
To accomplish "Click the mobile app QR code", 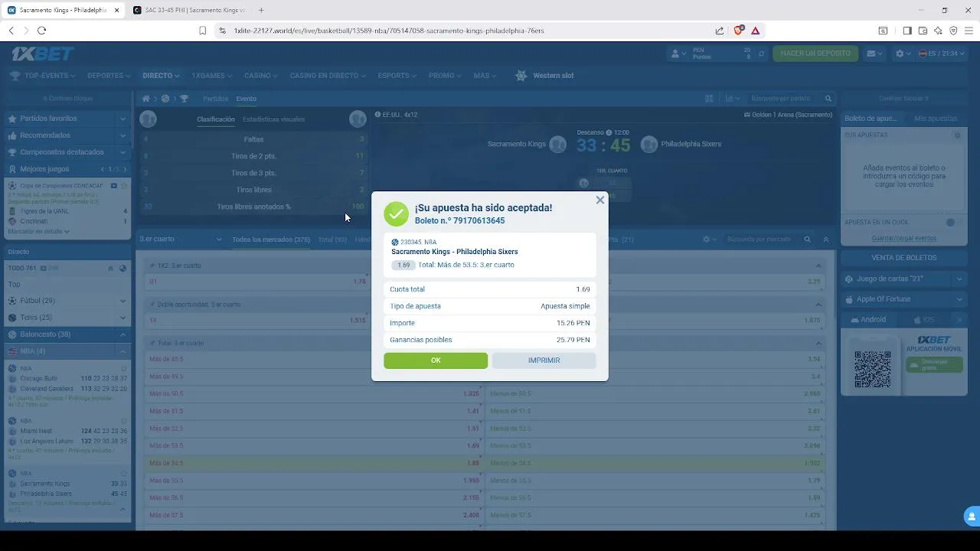I will click(872, 369).
